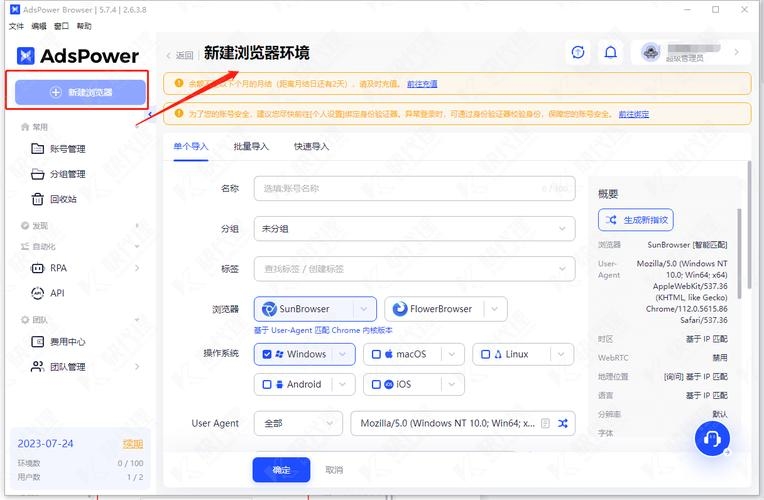Open Windows version dropdown arrow
Image resolution: width=764 pixels, height=500 pixels.
343,354
